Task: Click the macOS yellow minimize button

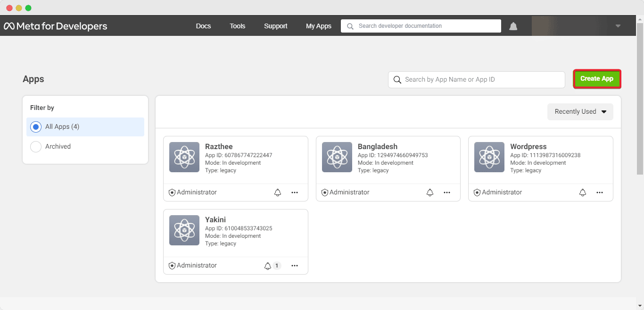Action: pyautogui.click(x=19, y=8)
